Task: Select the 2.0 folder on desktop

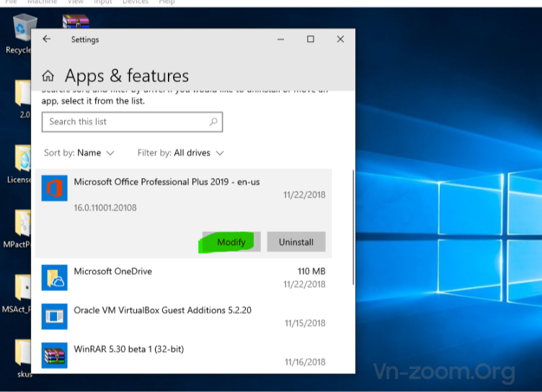Action: click(22, 97)
